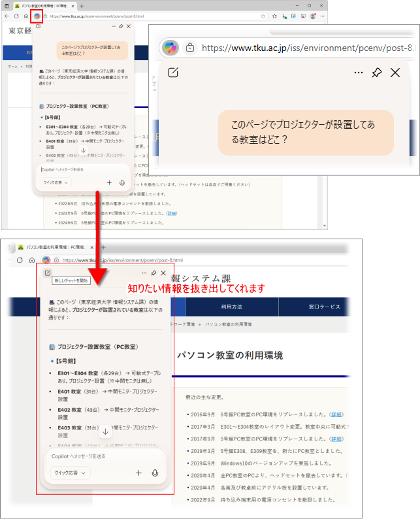Click パソコン教室の利用環境 page heading
Viewport: 420px width, 519px height.
pos(230,356)
